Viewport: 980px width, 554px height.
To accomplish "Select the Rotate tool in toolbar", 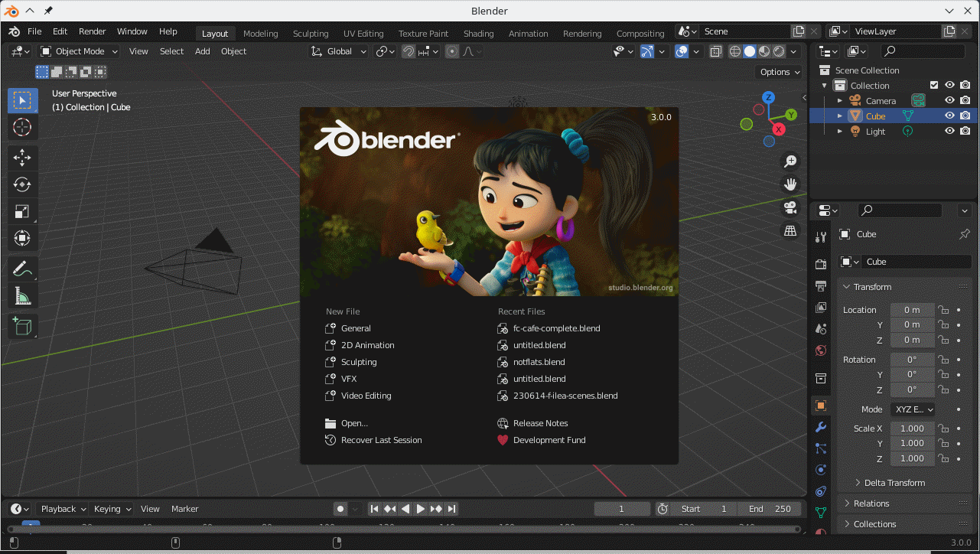I will point(22,184).
